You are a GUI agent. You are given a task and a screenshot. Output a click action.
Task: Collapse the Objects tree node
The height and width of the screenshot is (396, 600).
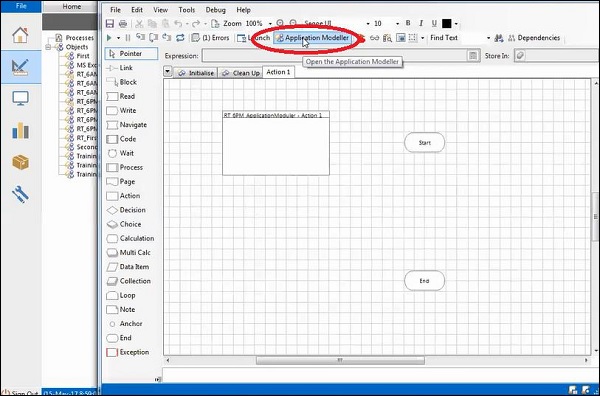tap(49, 47)
